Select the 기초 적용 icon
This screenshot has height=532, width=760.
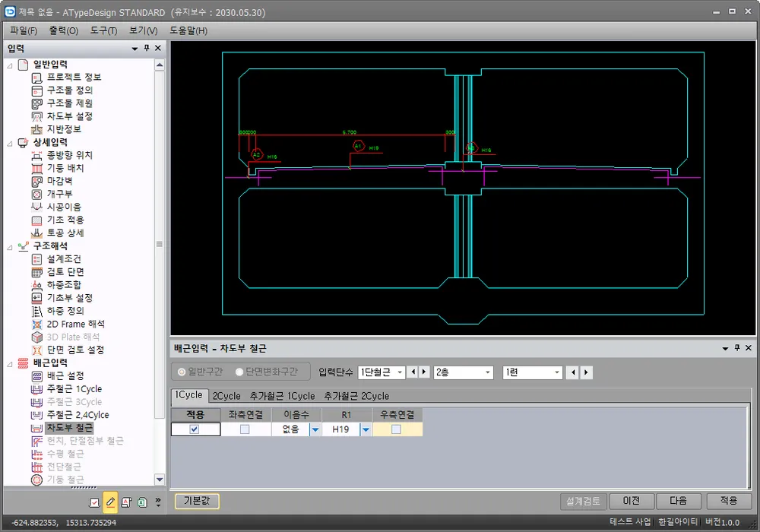tap(36, 220)
